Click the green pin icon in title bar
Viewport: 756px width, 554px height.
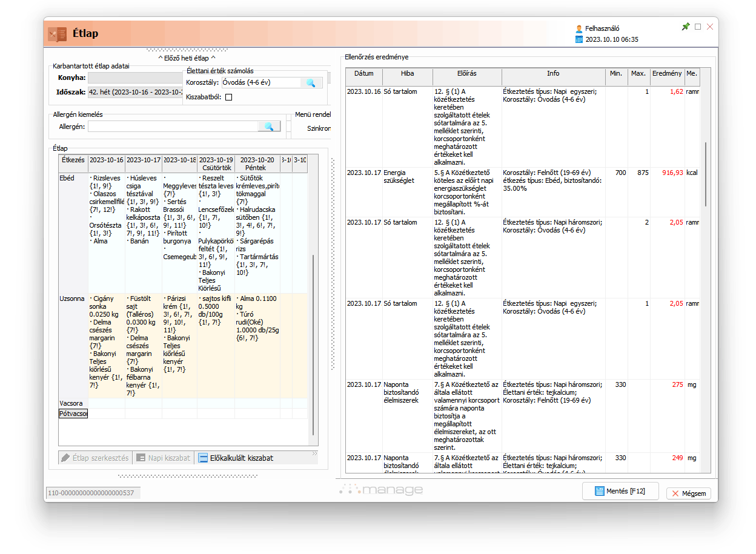tap(686, 27)
